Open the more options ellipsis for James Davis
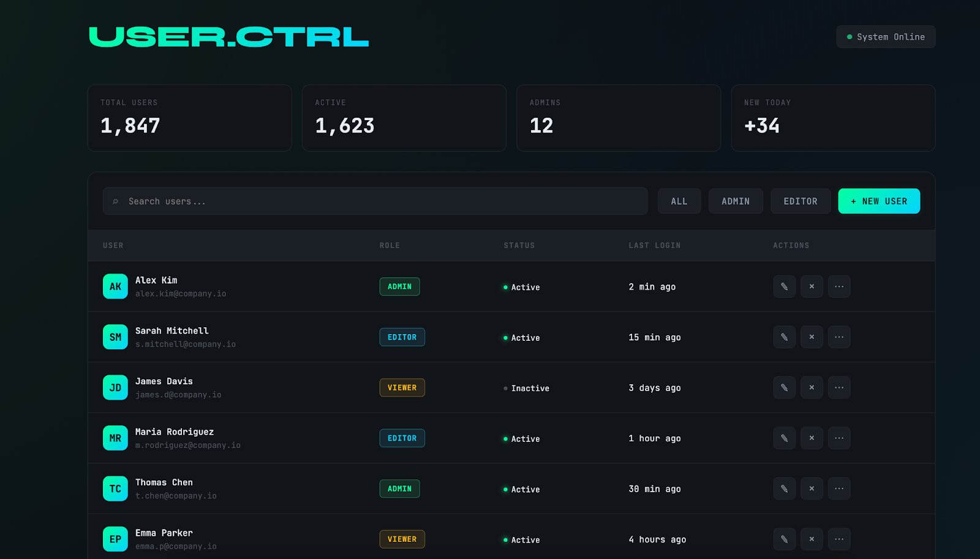980x559 pixels. [x=839, y=387]
